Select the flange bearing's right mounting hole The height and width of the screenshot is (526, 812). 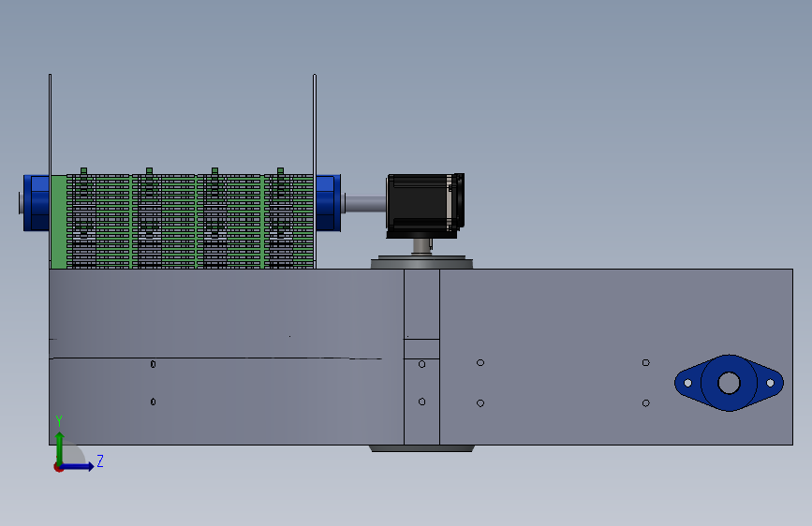coord(770,383)
